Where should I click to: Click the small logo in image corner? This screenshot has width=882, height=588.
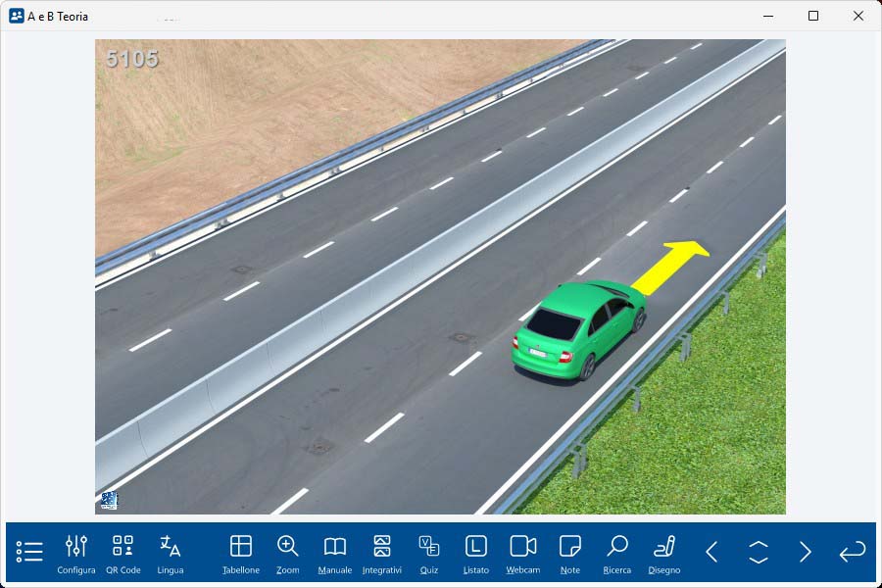[x=109, y=500]
